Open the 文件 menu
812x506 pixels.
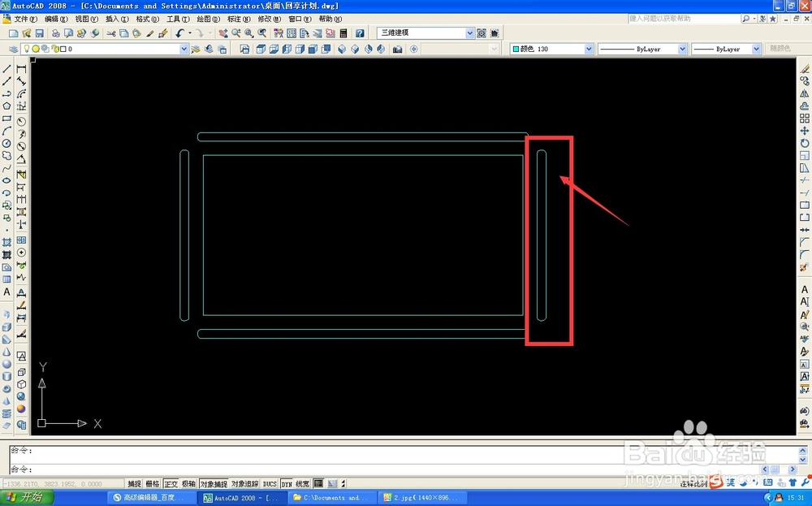click(x=25, y=19)
